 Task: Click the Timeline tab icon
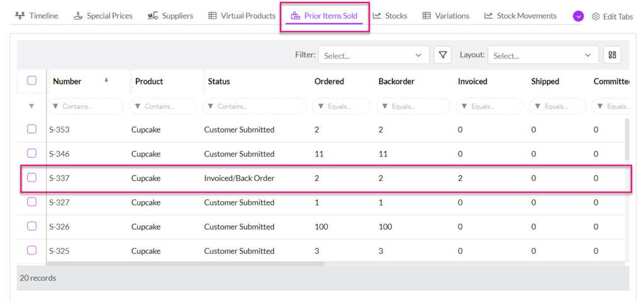19,16
